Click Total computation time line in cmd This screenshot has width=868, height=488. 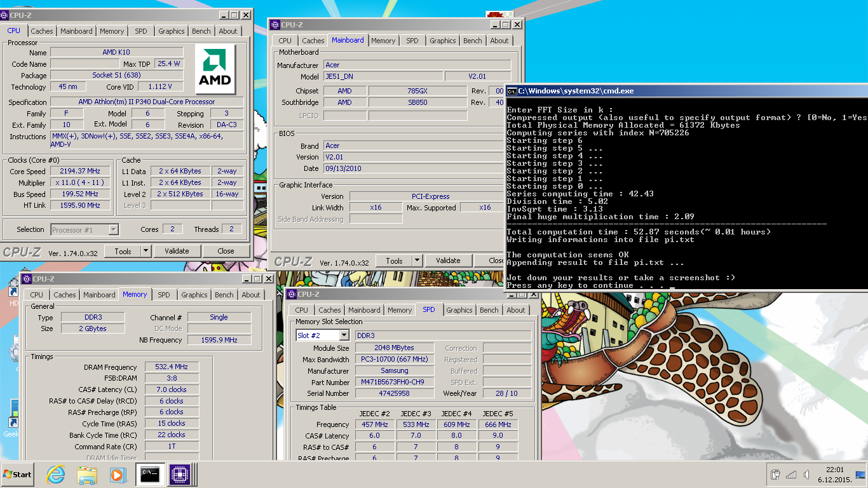coord(638,233)
